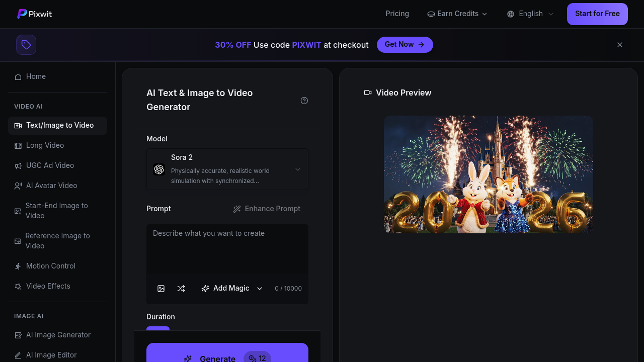Screen dimensions: 644x362
Task: Expand the Add Magic options chevron
Action: 260,288
